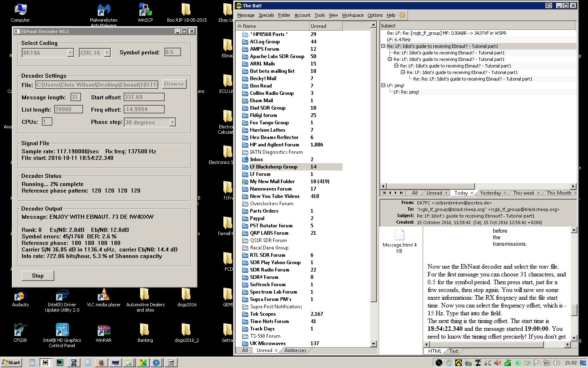Collapse the Idiot's guide Tutorial part1 top thread
588x368 pixels.
coord(383,46)
